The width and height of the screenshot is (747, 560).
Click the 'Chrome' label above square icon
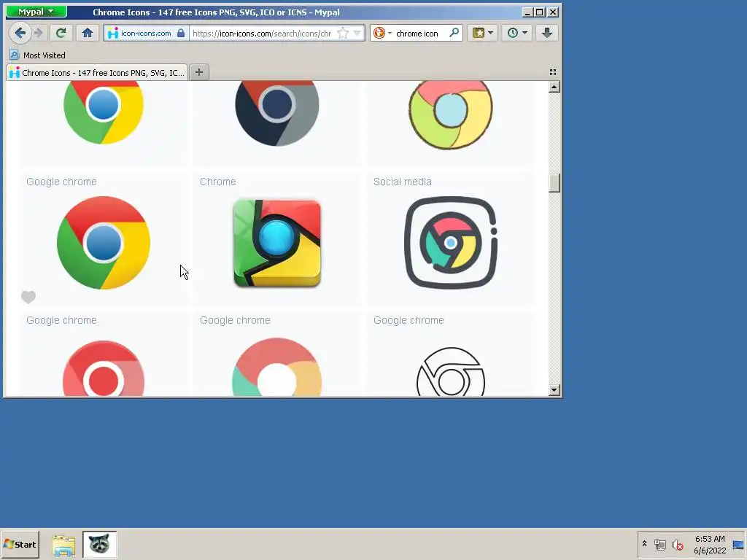217,182
